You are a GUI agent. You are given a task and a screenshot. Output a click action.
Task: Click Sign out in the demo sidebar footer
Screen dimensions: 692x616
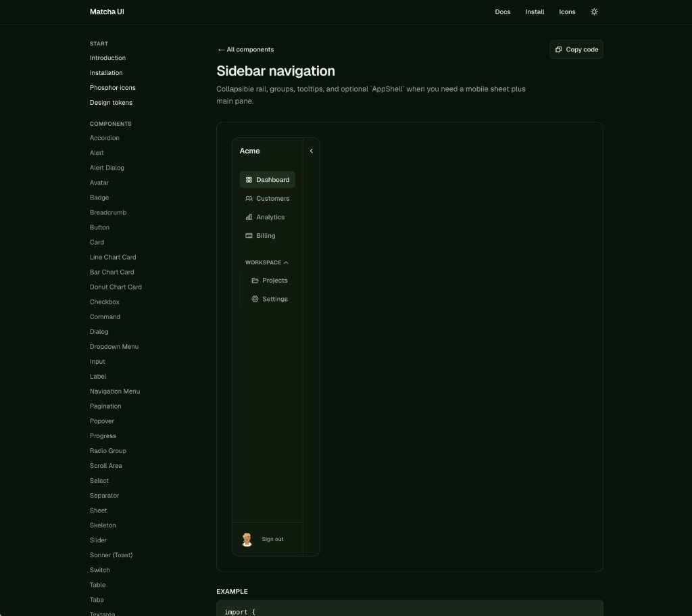[x=272, y=539]
